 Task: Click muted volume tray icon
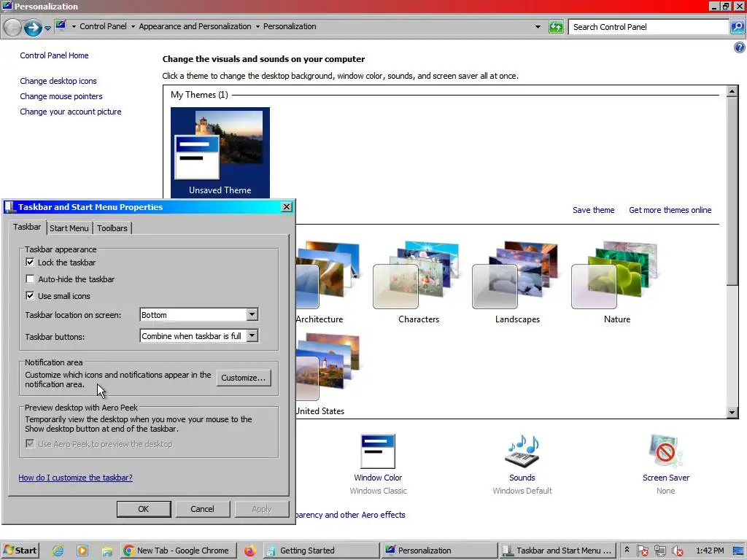[677, 551]
